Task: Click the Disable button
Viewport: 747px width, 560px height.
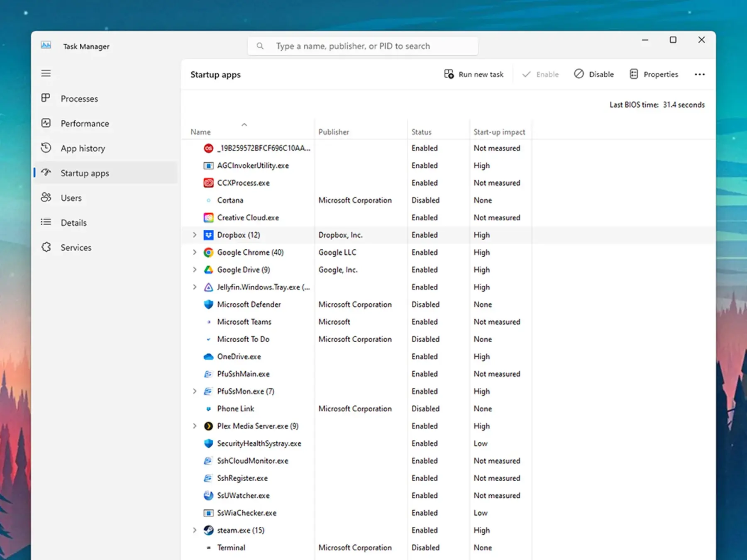Action: point(594,74)
